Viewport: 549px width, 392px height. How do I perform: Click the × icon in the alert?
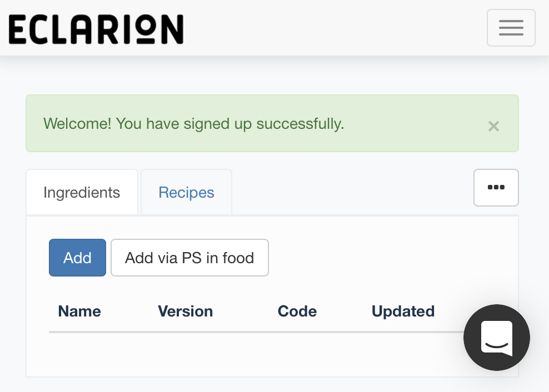493,126
